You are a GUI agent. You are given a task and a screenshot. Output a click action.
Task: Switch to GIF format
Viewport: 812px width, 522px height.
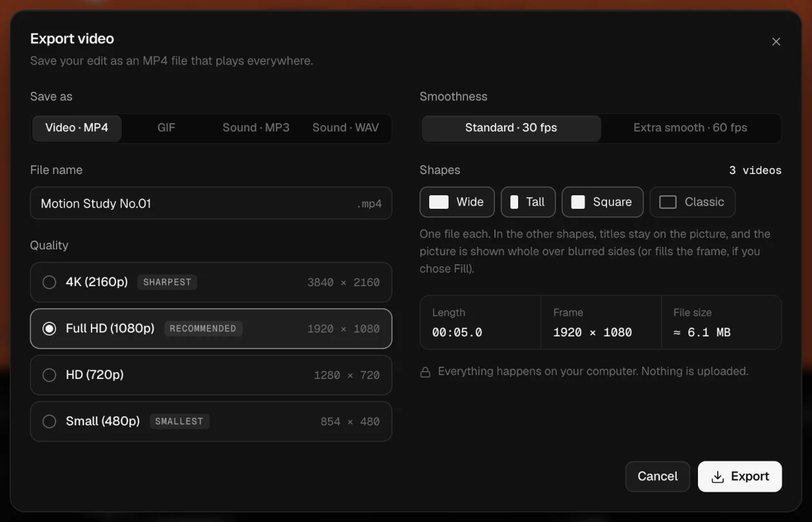pos(166,128)
